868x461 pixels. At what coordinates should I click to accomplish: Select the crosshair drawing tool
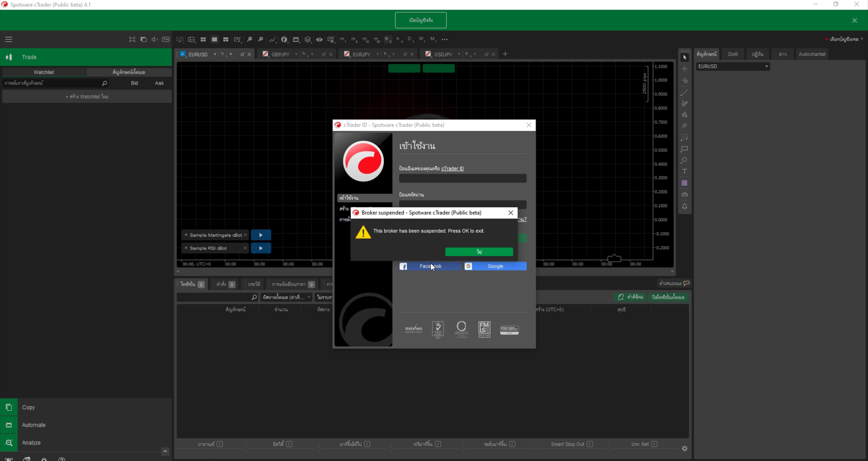[684, 69]
